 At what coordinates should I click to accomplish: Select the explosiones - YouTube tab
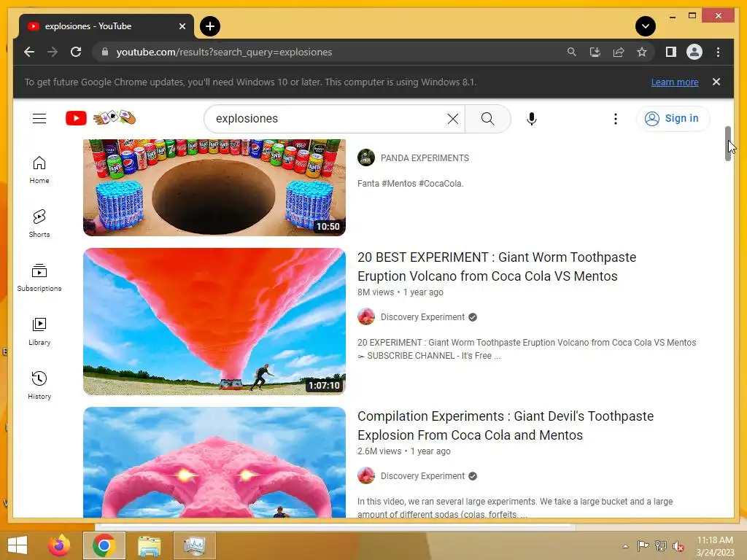[107, 26]
